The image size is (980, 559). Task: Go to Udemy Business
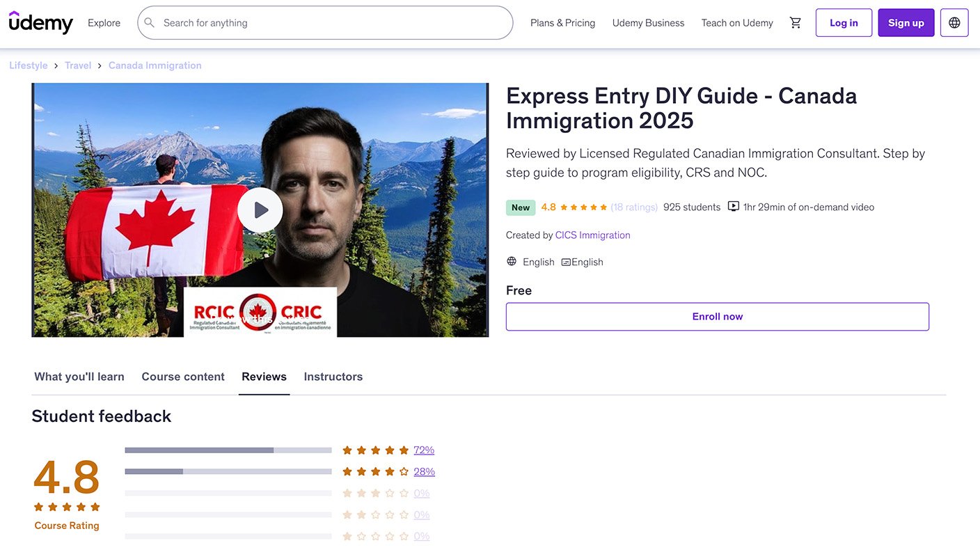click(648, 23)
